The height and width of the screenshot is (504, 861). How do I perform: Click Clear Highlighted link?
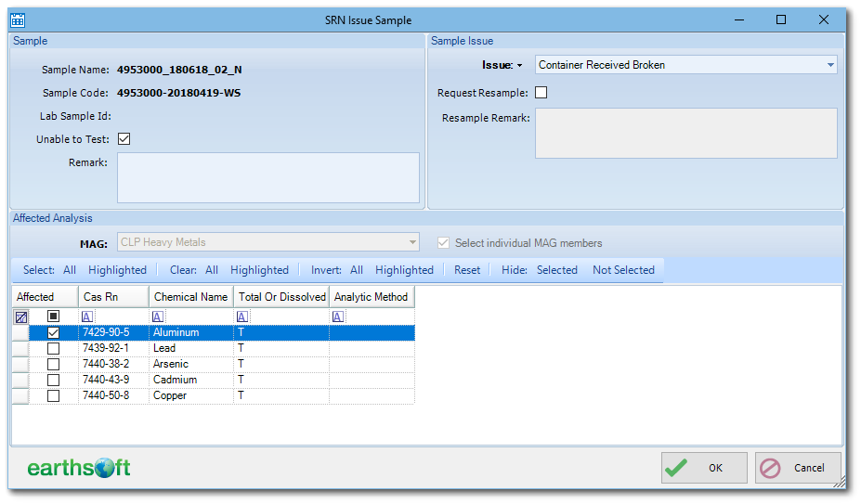click(259, 270)
